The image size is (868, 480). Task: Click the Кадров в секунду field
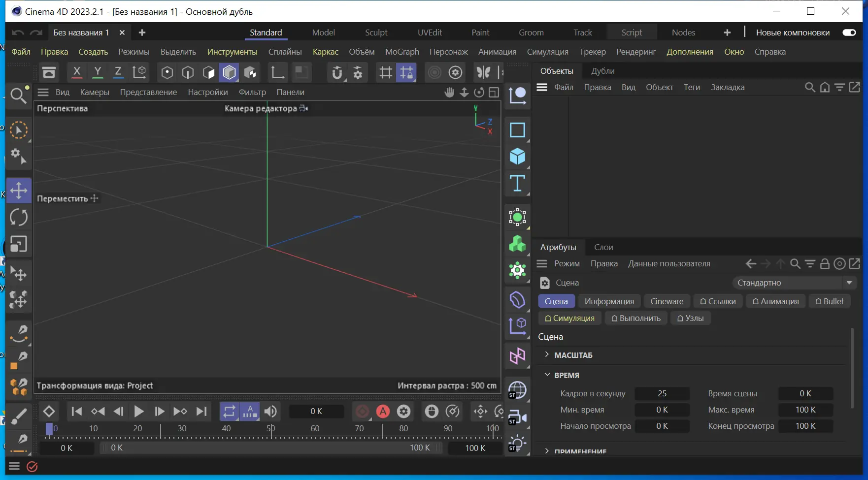tap(662, 393)
